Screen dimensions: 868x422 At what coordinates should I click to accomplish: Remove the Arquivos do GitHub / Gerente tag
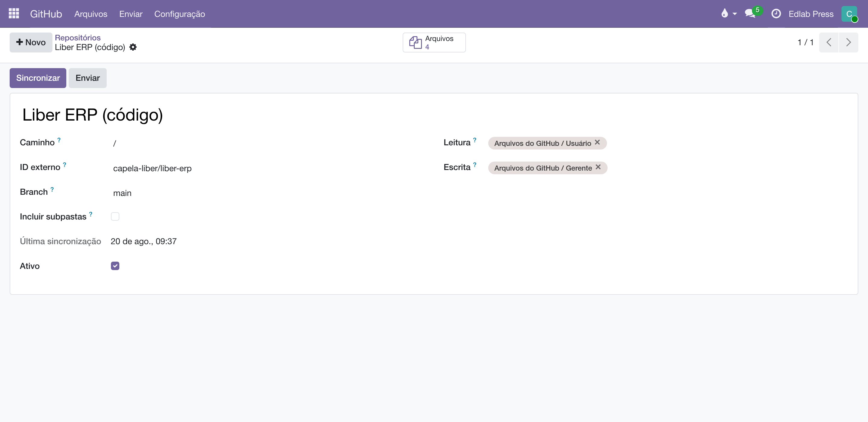(x=598, y=167)
